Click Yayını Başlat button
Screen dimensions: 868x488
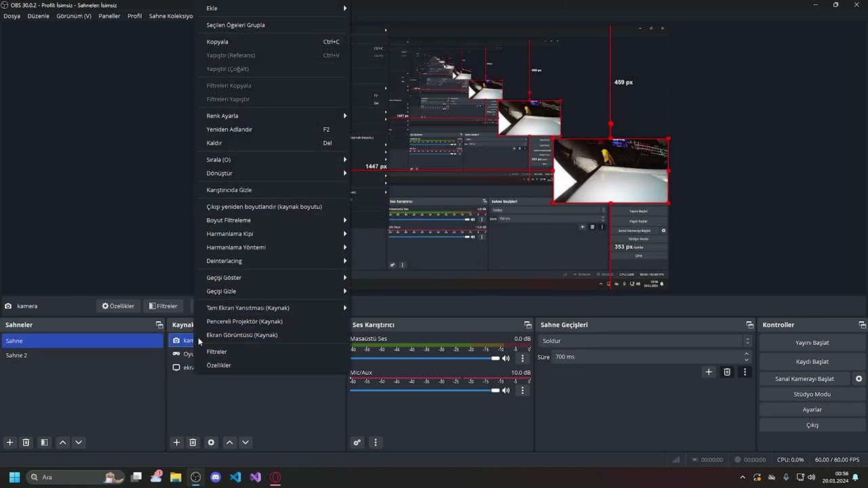tap(812, 343)
